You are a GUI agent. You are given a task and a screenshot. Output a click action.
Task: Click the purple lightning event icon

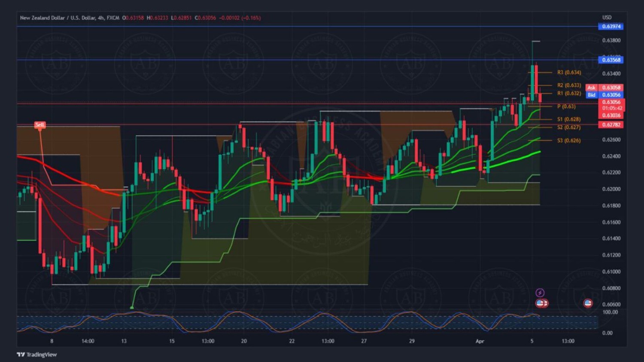[x=540, y=293]
